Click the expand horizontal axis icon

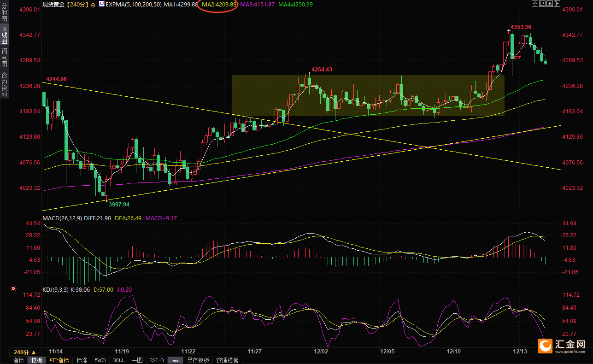coord(550,4)
